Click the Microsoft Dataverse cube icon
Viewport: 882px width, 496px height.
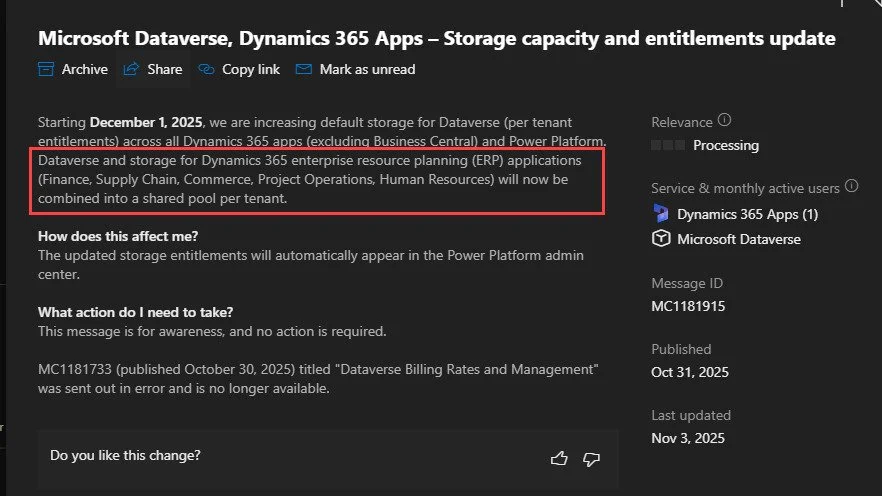[x=661, y=238]
